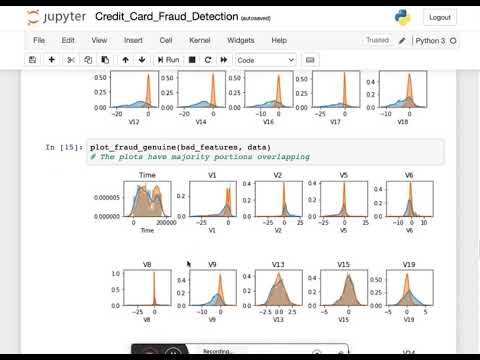Click the pencil edit-mode indicator icon
The height and width of the screenshot is (360, 480).
pos(402,41)
